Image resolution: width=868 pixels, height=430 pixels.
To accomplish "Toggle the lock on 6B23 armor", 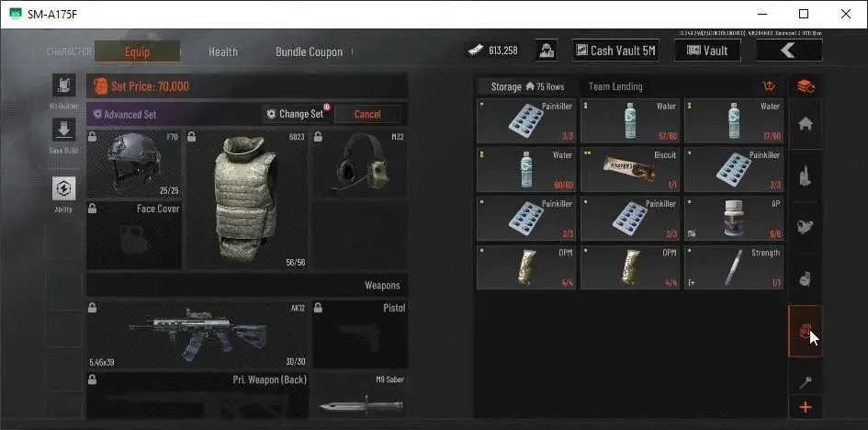I will (x=192, y=137).
